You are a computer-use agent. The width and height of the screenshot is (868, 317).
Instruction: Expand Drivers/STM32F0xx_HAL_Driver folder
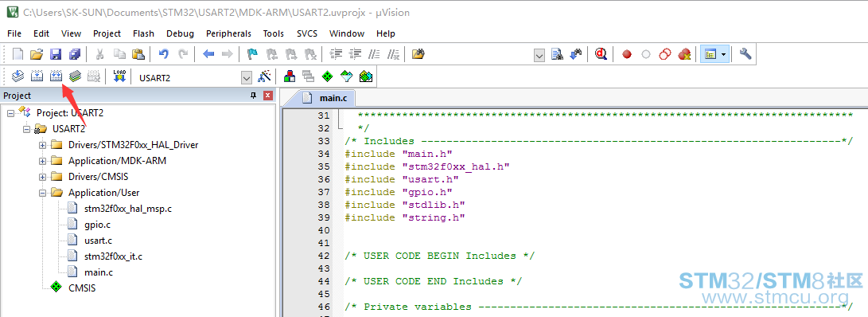[x=42, y=145]
